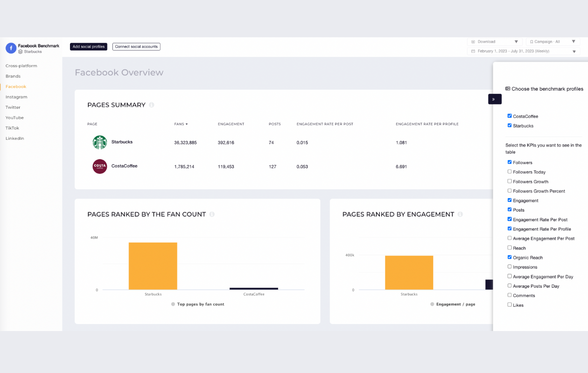588x373 pixels.
Task: Enable the Followers Growth Percent checkbox
Action: click(510, 191)
